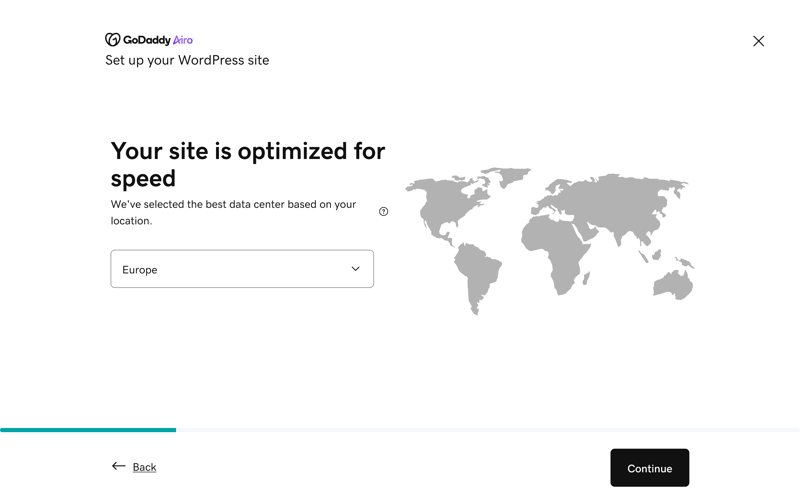Click the teal filled progress bar segment
Image resolution: width=800 pixels, height=503 pixels.
[x=88, y=430]
